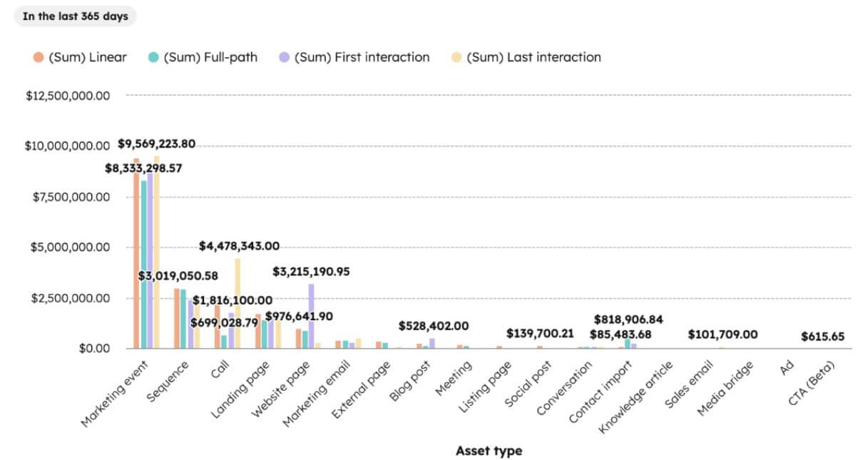Toggle the (Sum) Last interaction legend series
The height and width of the screenshot is (460, 868).
526,57
